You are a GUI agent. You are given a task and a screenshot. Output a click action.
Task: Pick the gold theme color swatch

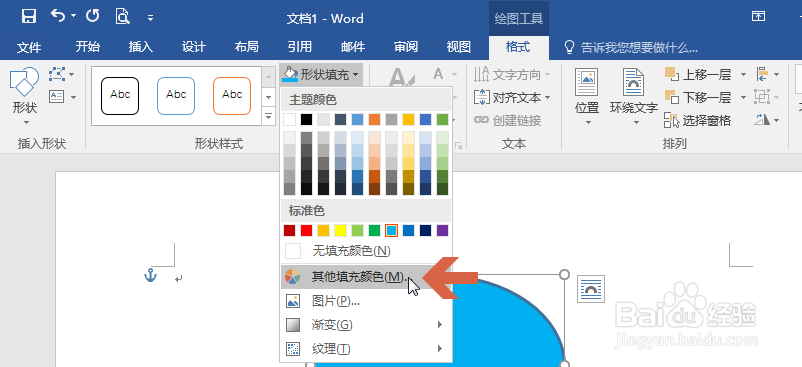pos(408,120)
